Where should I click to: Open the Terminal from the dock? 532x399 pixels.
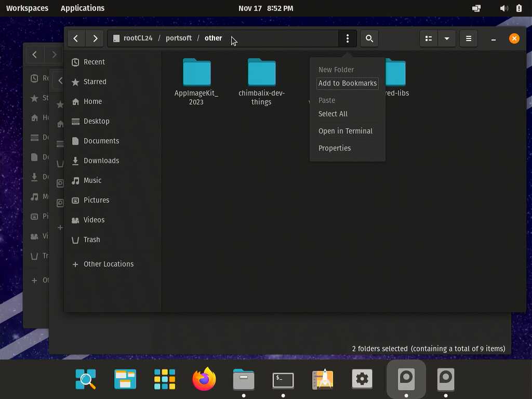pos(283,379)
